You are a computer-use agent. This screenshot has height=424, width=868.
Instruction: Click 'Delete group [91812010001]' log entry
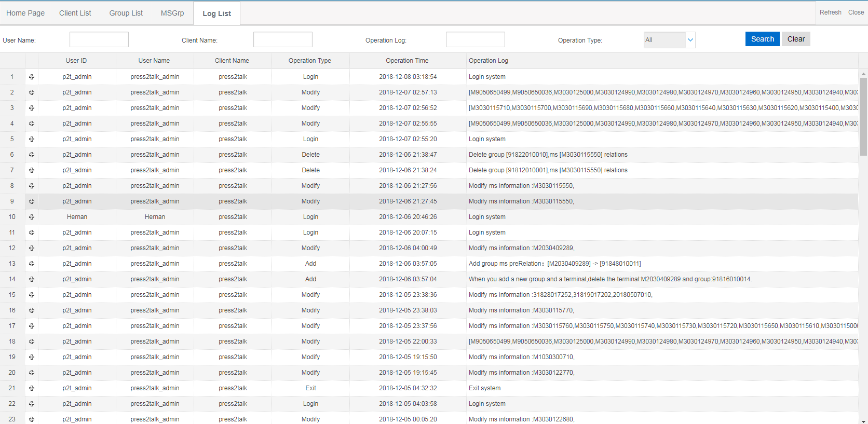click(x=548, y=170)
